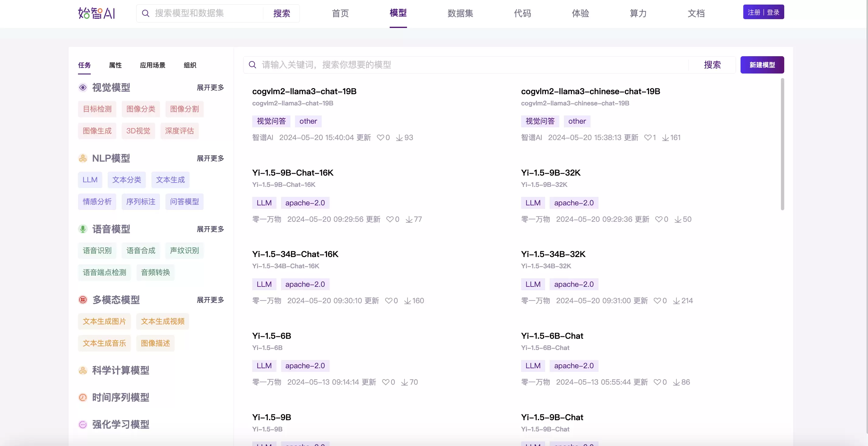The height and width of the screenshot is (446, 868).
Task: Click the red icon beside 多模态模型
Action: (83, 300)
